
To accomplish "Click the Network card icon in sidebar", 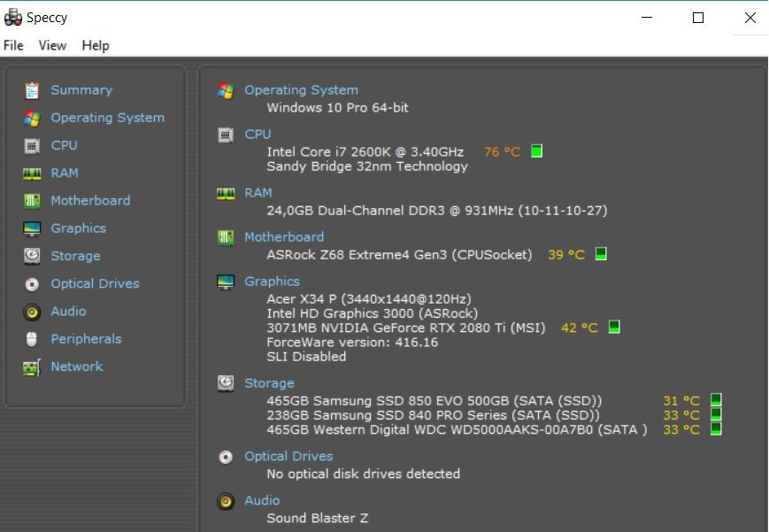I will (32, 367).
